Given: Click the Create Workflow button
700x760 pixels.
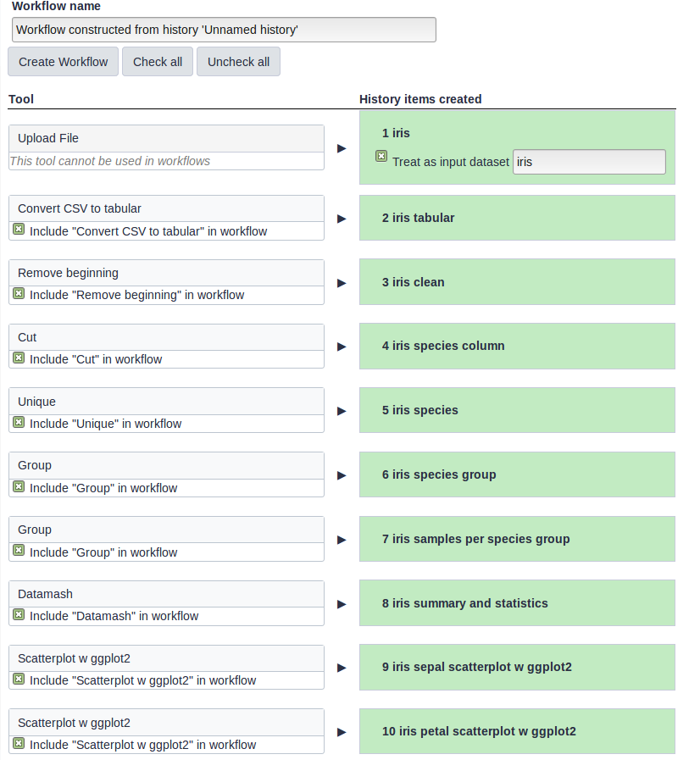Looking at the screenshot, I should [x=63, y=62].
